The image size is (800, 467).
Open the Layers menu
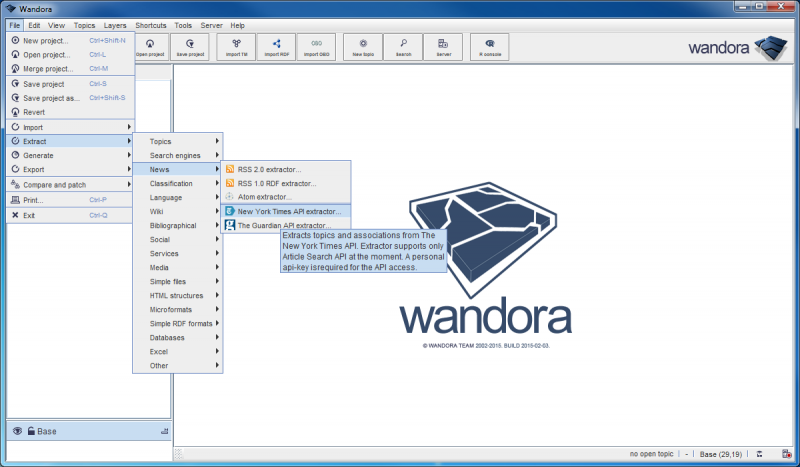[115, 24]
